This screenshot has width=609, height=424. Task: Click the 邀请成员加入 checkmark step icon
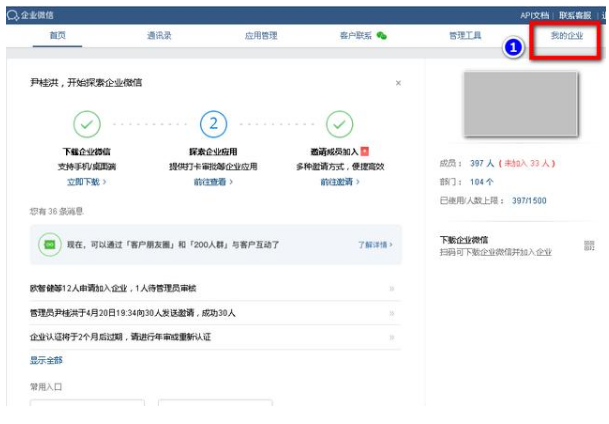coord(339,124)
